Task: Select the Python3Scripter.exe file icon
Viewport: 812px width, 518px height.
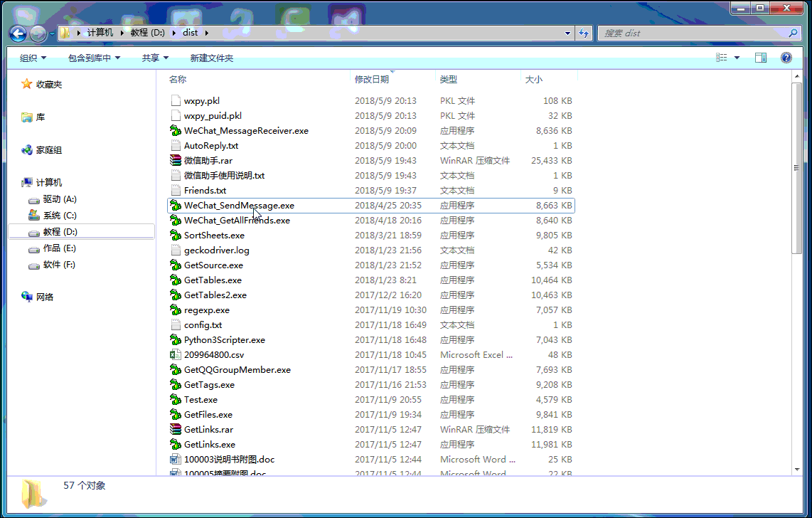Action: pos(176,340)
